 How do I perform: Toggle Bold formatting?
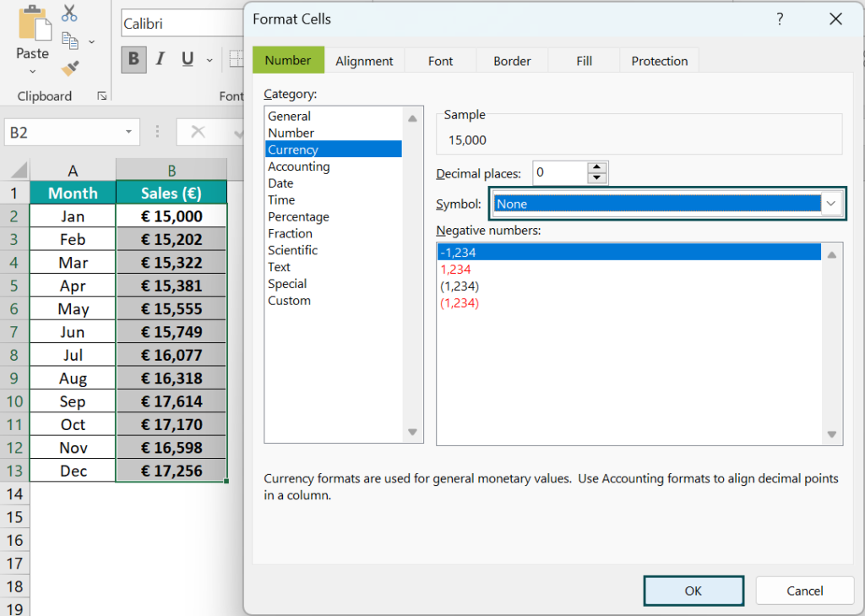(x=133, y=59)
